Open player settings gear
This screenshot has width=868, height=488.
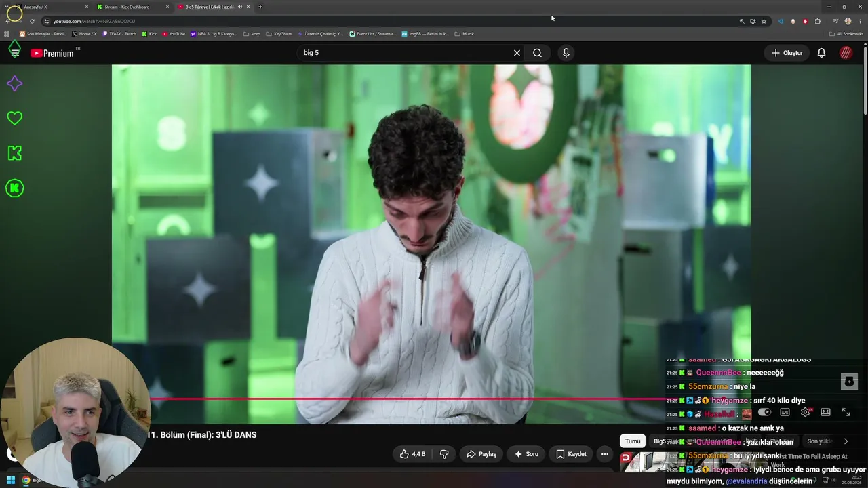pos(805,412)
